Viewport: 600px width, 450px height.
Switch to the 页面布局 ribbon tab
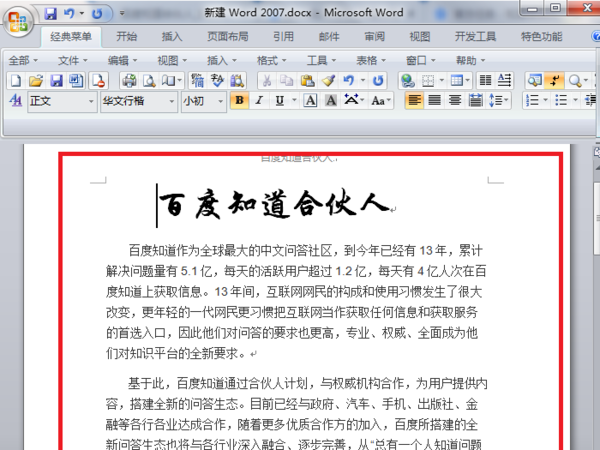coord(228,37)
